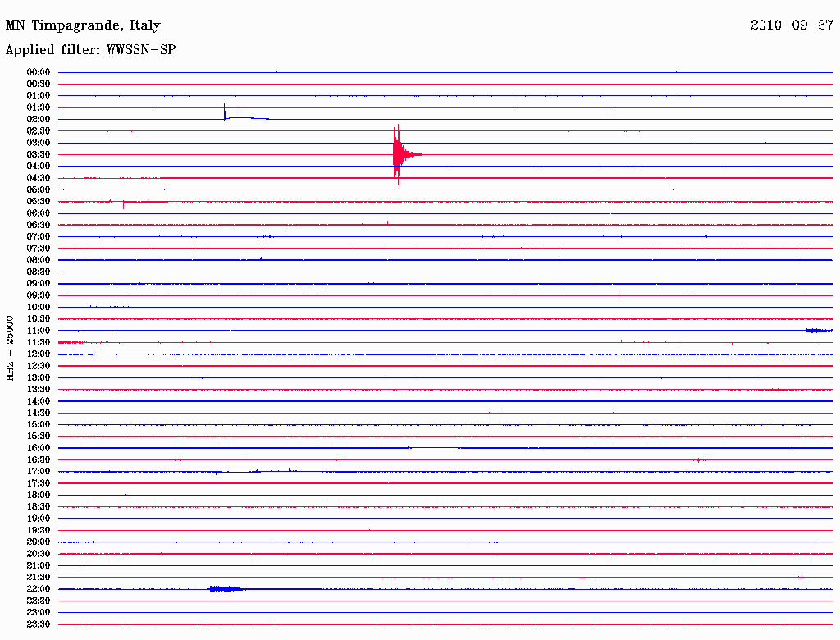Click the vertical 'HHZ - 25000' axis label
The height and width of the screenshot is (640, 840).
(10, 348)
